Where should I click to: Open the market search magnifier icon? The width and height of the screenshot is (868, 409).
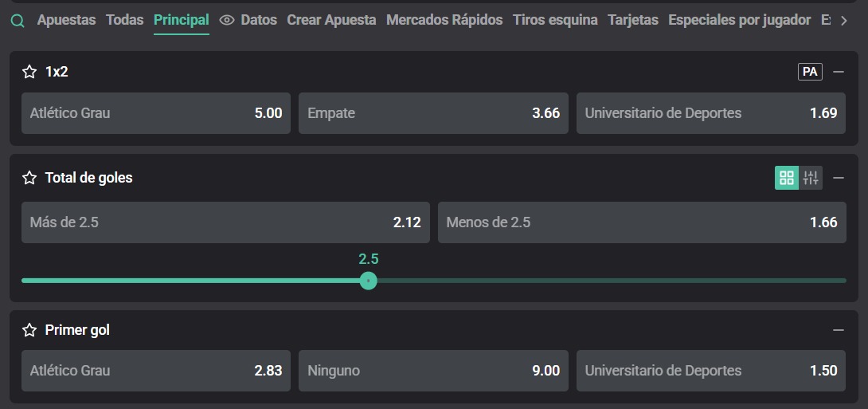click(18, 21)
